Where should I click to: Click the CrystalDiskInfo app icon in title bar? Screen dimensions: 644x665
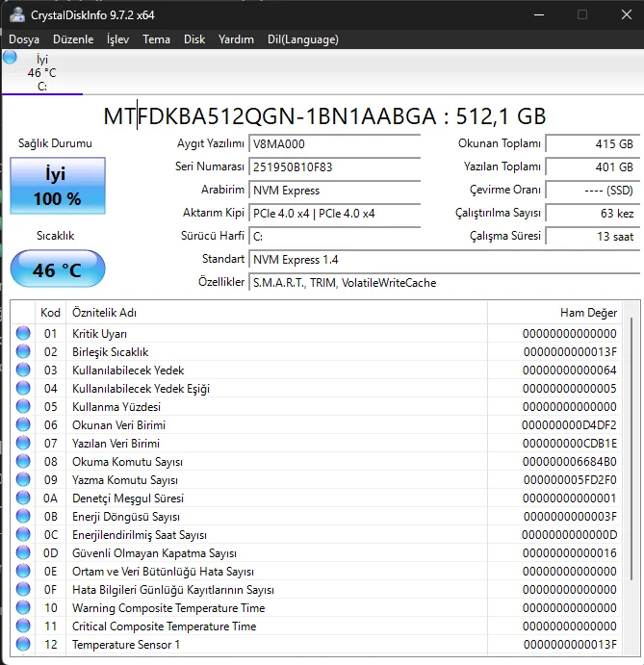(17, 14)
